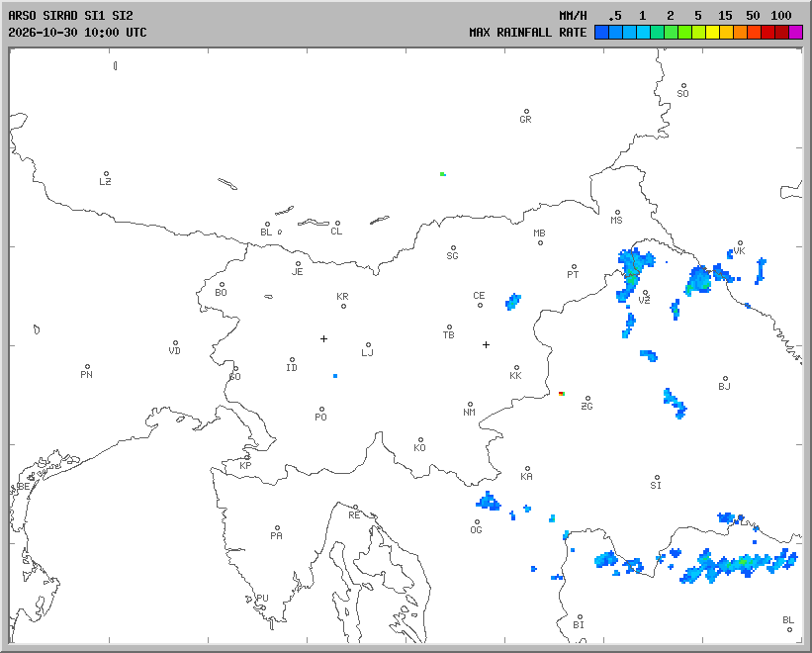Select the "MS" station label
This screenshot has width=812, height=653.
(x=616, y=220)
